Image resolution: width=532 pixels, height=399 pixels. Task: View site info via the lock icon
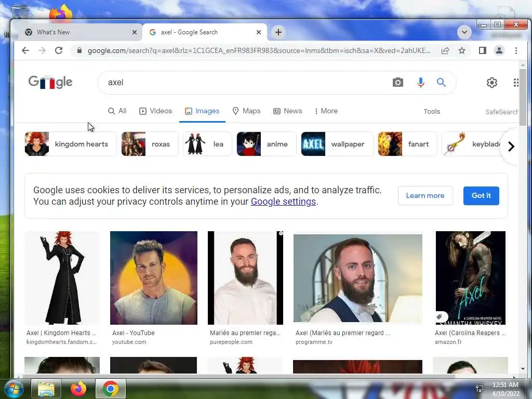point(79,50)
